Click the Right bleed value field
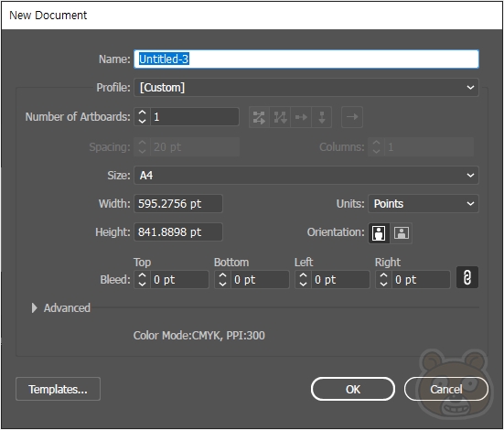The width and height of the screenshot is (504, 430). 421,279
